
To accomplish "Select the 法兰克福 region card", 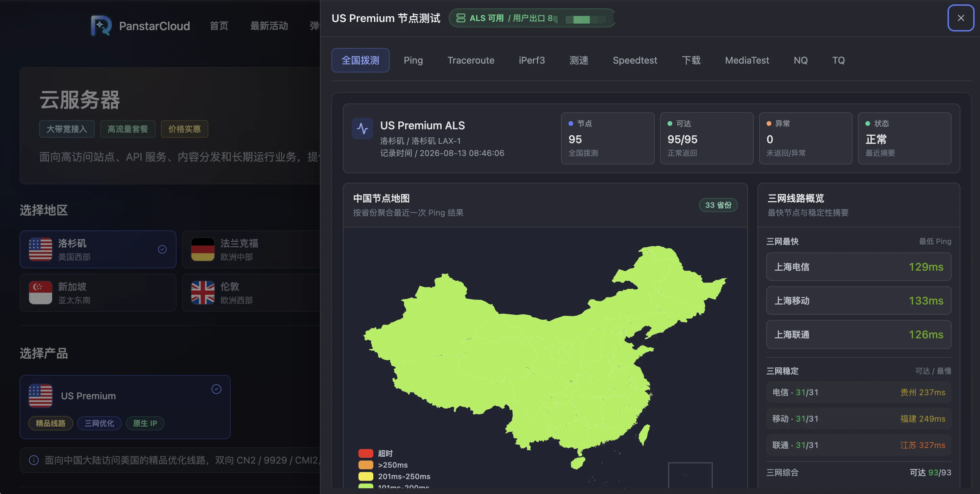I will [251, 249].
